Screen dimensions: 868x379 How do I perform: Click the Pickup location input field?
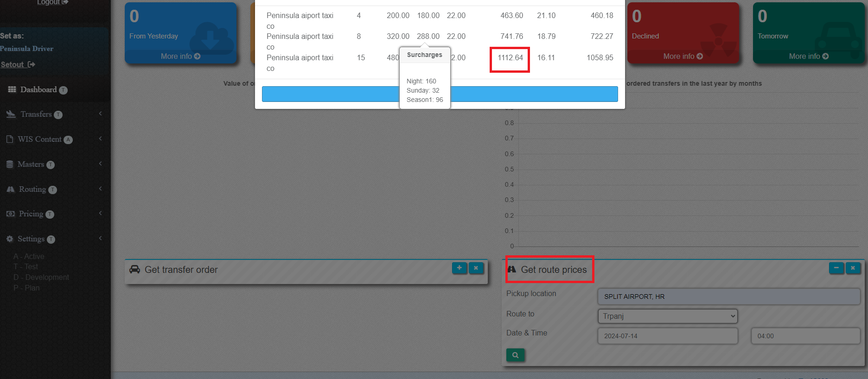(x=728, y=297)
